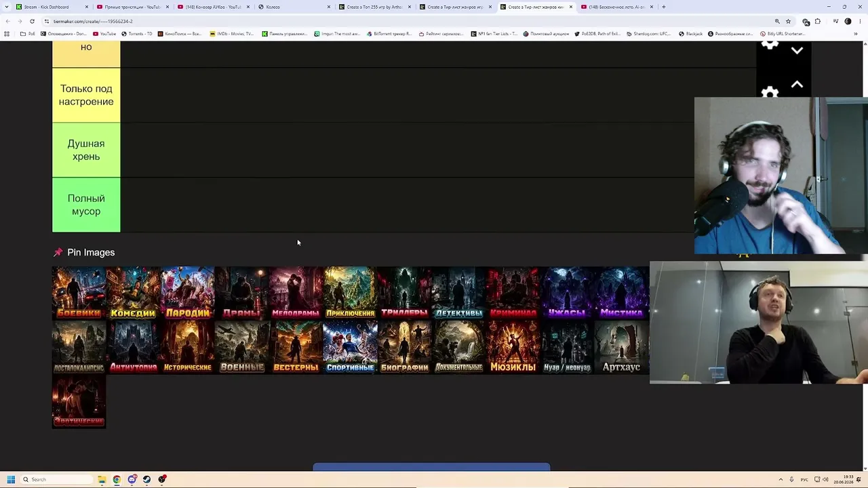This screenshot has width=868, height=488.
Task: Select the Ужасы genre tile
Action: [568, 293]
